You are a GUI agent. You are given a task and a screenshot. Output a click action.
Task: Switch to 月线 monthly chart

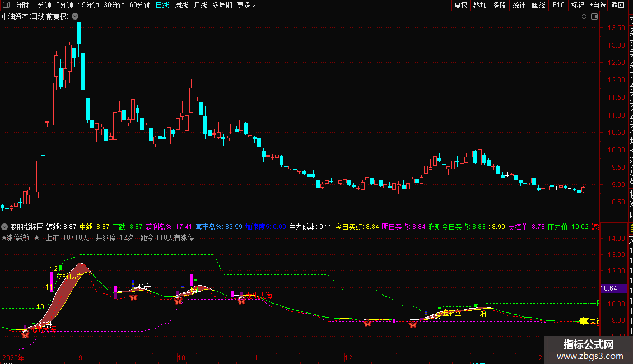coord(200,5)
